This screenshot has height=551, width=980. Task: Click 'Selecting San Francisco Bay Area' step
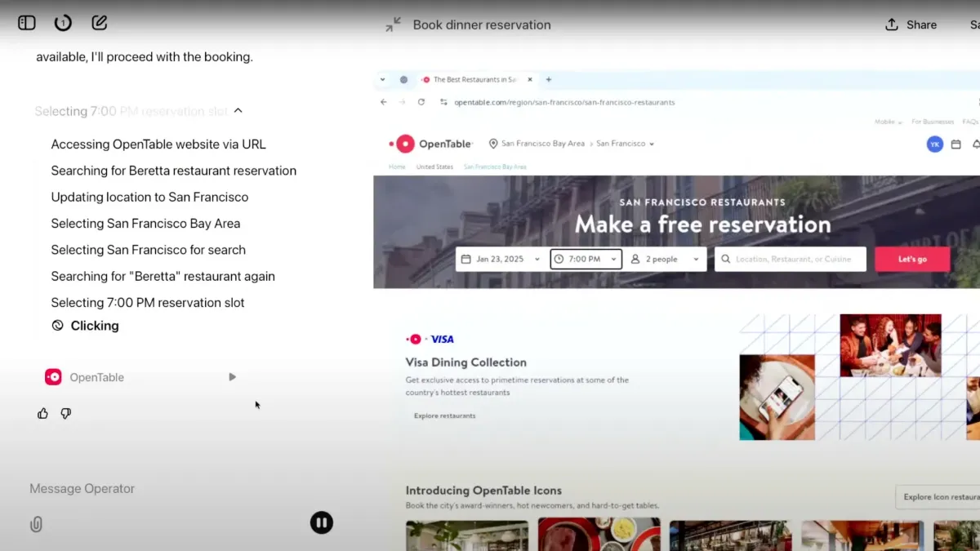pyautogui.click(x=145, y=223)
